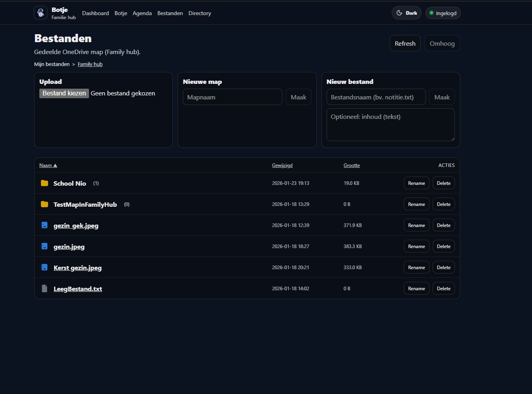Click the School Nio folder icon
The image size is (532, 394).
coord(44,183)
